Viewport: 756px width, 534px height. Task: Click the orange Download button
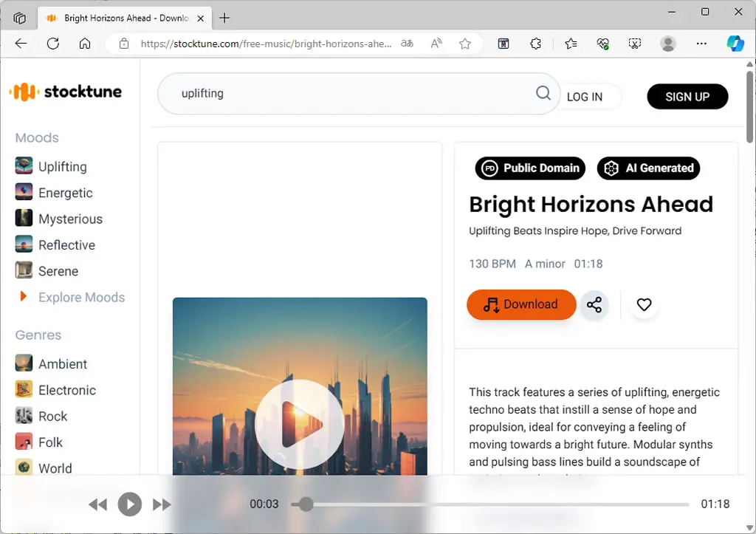521,304
